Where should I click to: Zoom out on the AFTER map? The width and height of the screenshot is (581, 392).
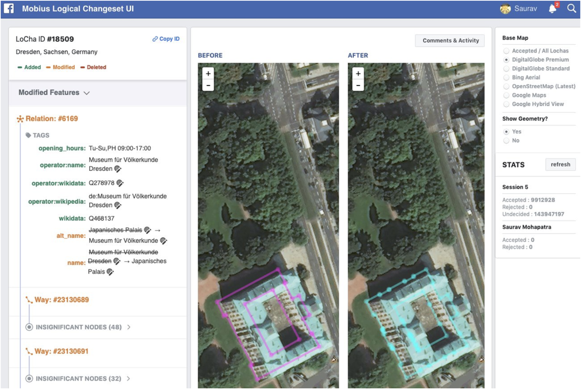[358, 85]
